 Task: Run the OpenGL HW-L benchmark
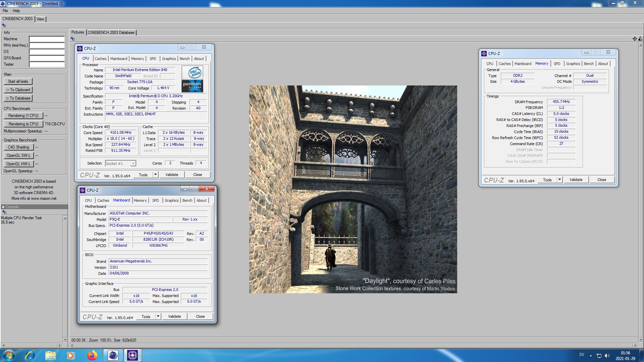[18, 164]
